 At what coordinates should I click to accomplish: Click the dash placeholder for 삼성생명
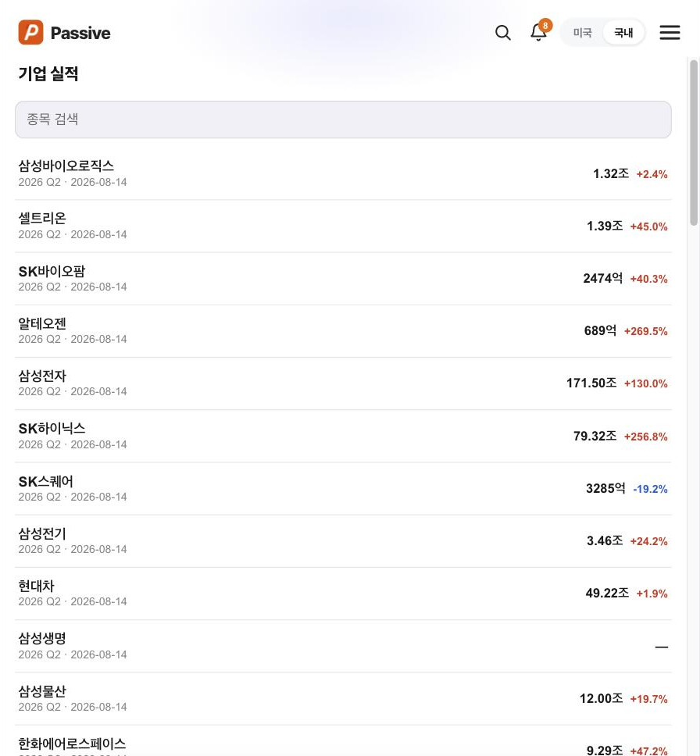click(x=662, y=647)
